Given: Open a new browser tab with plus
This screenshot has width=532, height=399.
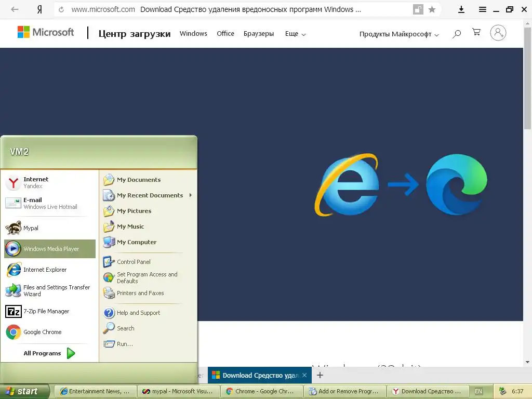Looking at the screenshot, I should point(320,375).
